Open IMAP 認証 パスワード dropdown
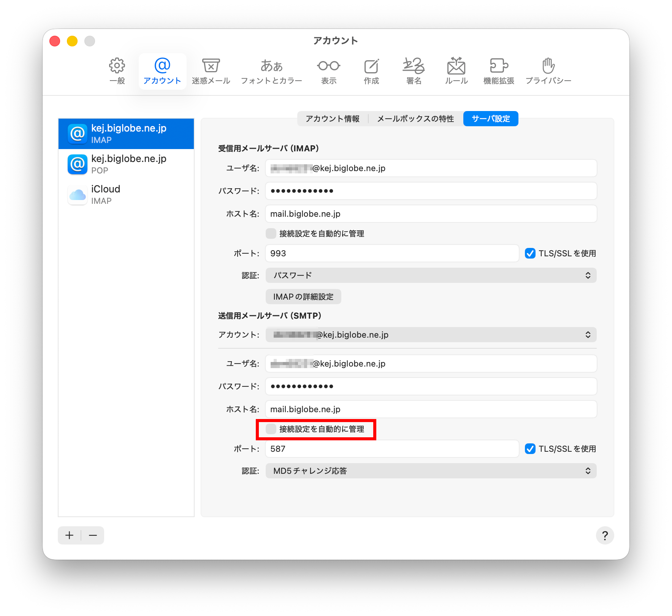The height and width of the screenshot is (616, 672). pos(431,275)
